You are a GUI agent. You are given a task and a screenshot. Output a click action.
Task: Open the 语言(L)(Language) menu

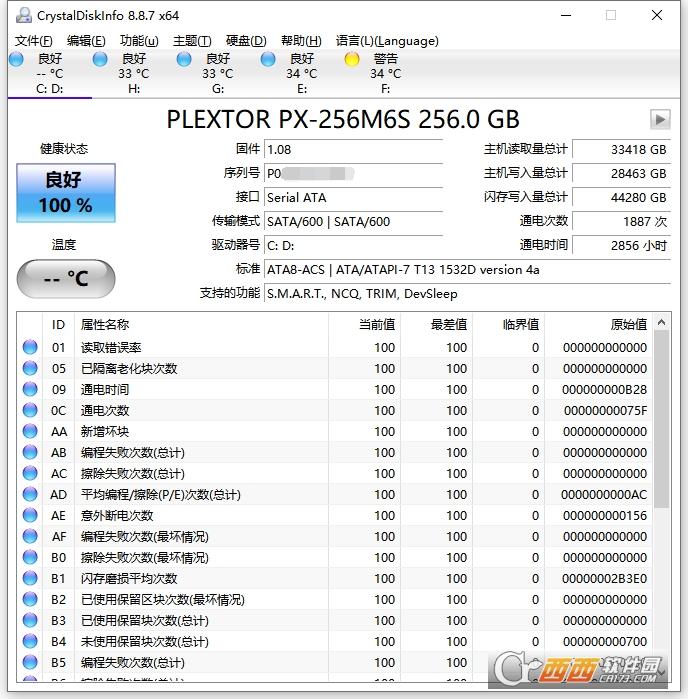[x=387, y=41]
